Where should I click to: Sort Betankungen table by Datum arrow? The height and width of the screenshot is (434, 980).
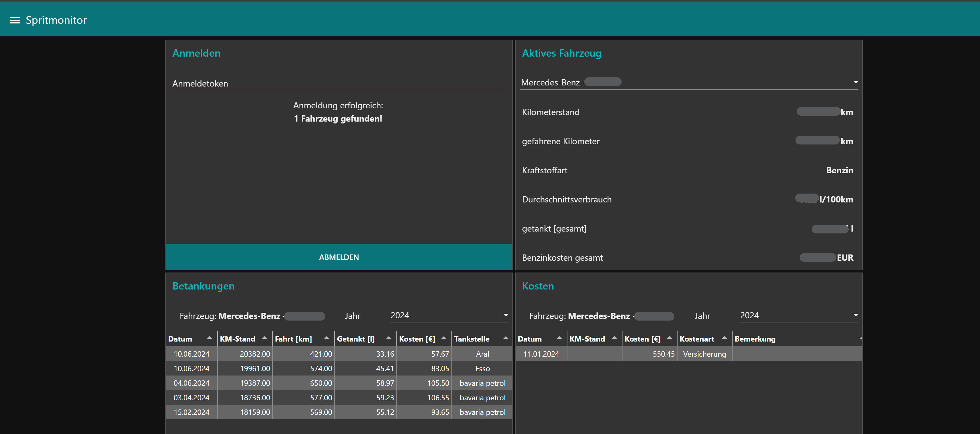click(209, 338)
